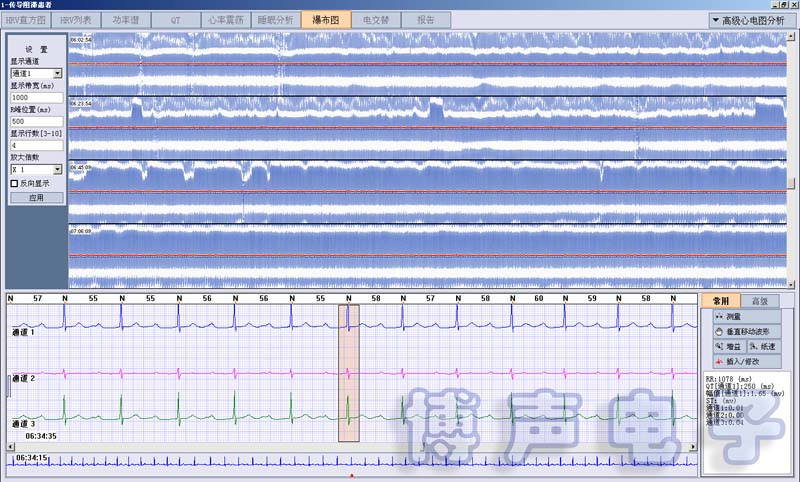
Task: Click the 显示行数 field showing 4
Action: click(37, 145)
